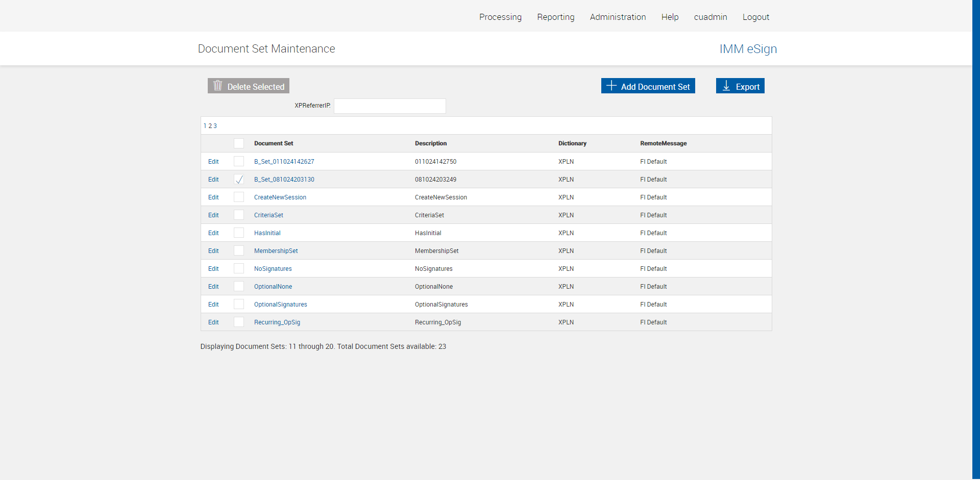Go to page 3 of document sets
980x480 pixels.
click(215, 126)
